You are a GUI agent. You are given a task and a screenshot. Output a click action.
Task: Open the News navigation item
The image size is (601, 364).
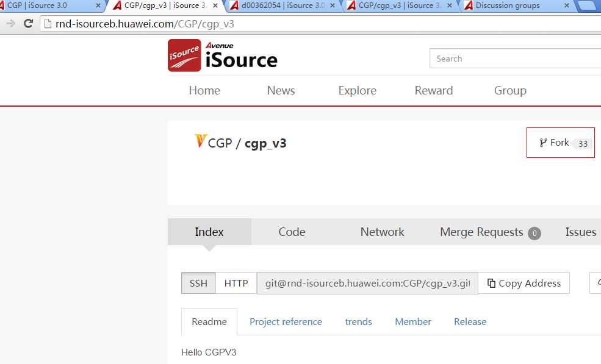(281, 90)
